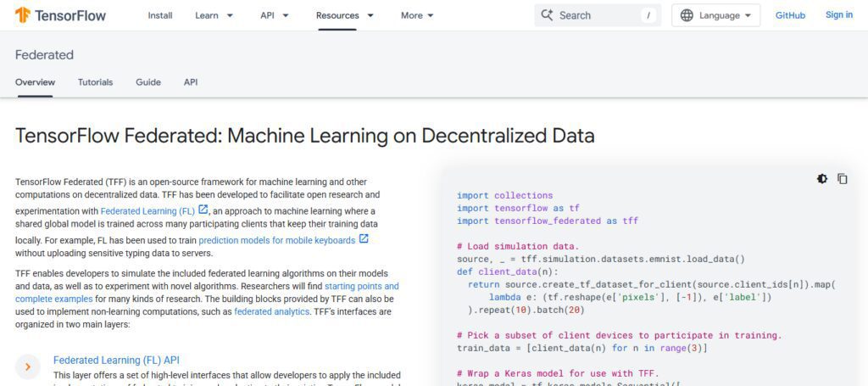Viewport: 868px width, 386px height.
Task: Click the line 'import tensorflow_federated as tff'
Action: [x=547, y=221]
